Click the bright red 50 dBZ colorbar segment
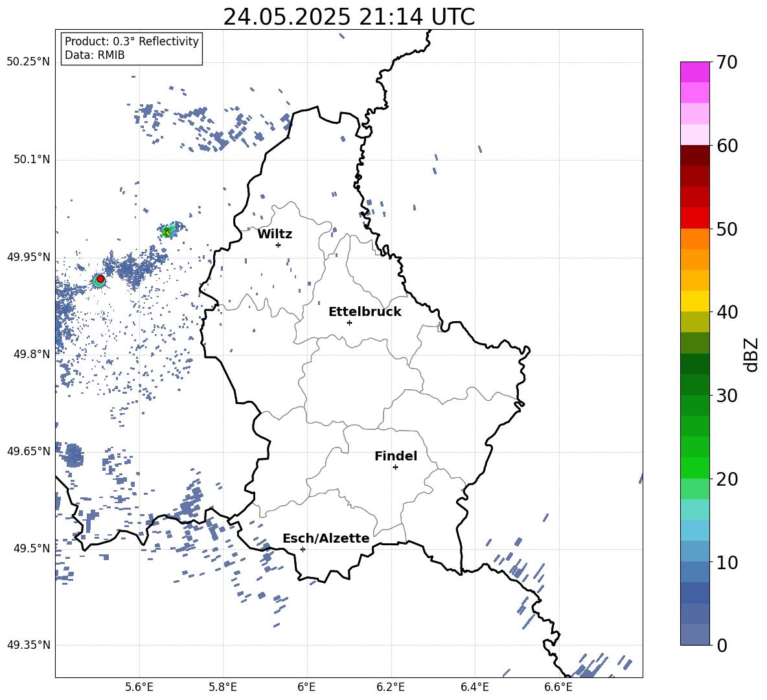 [694, 218]
